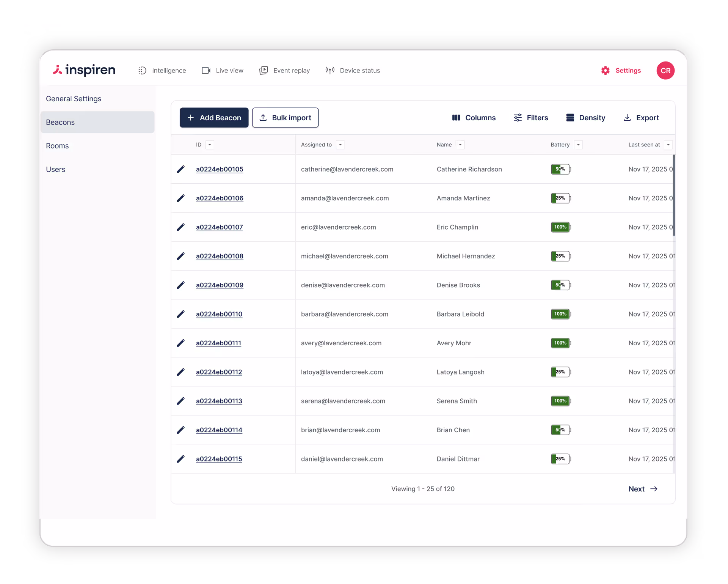Click Catherine Richardson's 50% battery indicator

(x=561, y=169)
